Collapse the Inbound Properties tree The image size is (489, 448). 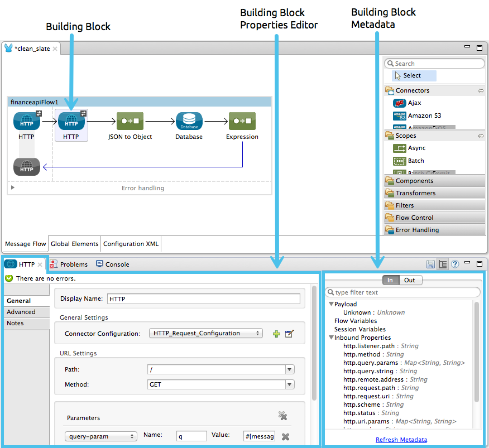tap(331, 338)
